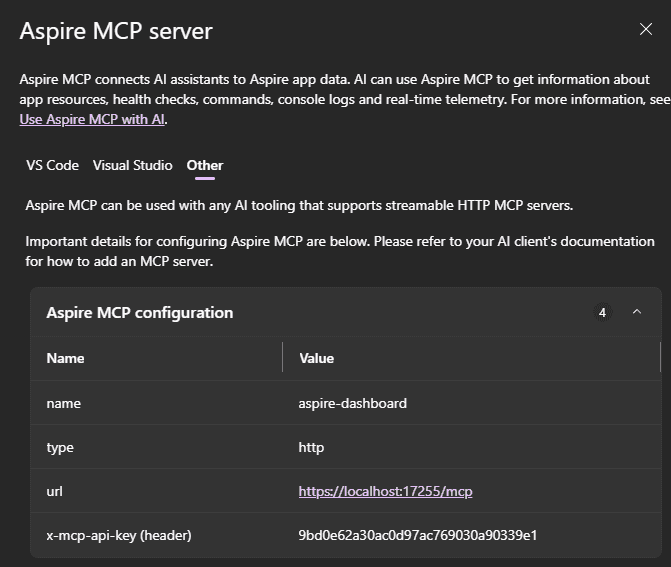Switch to the Visual Studio tab

[132, 166]
